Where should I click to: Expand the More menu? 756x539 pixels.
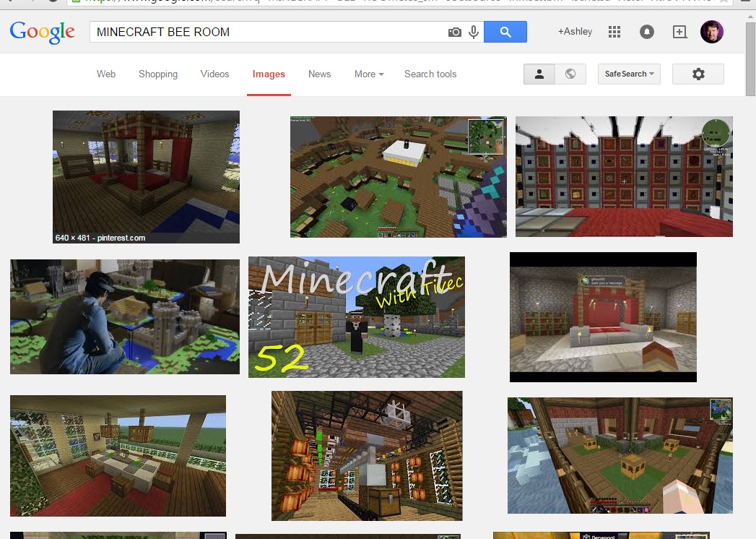tap(369, 74)
